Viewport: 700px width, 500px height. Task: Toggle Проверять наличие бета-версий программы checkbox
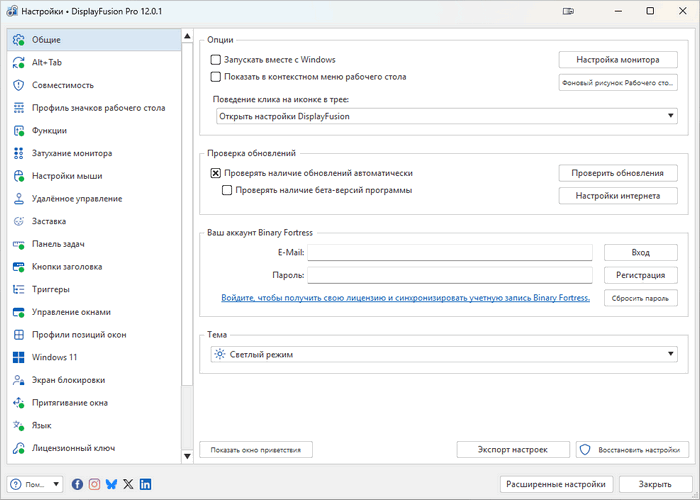point(227,190)
